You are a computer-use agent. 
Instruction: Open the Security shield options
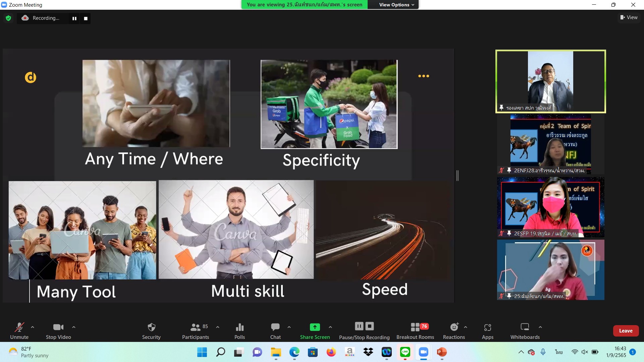tap(151, 330)
